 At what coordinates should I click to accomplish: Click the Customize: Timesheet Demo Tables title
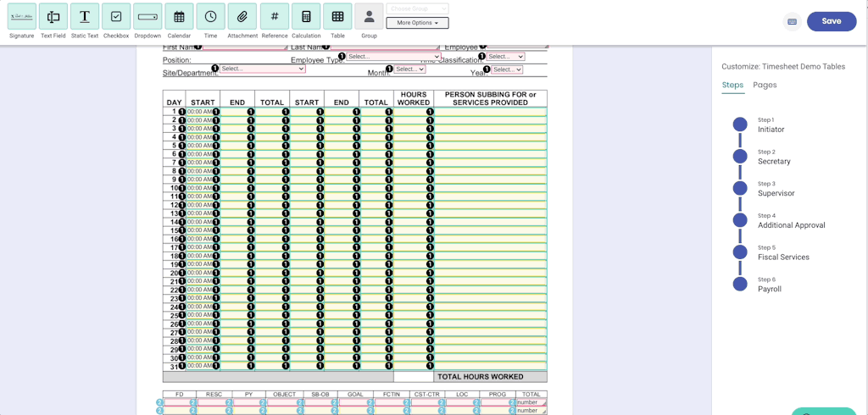[783, 66]
